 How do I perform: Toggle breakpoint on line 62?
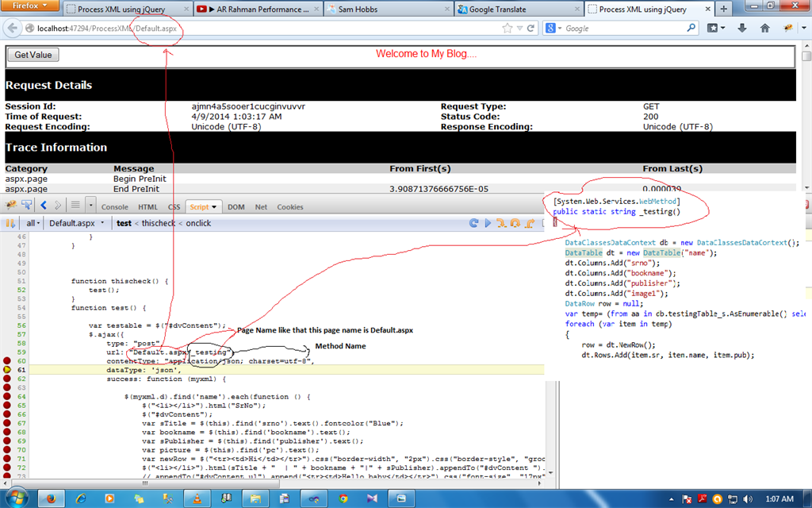6,379
